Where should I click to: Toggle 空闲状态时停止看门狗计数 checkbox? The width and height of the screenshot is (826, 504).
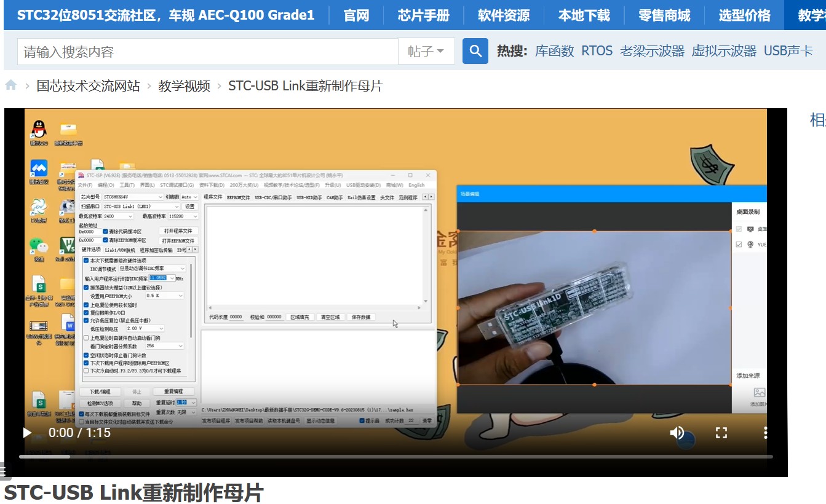coord(86,355)
